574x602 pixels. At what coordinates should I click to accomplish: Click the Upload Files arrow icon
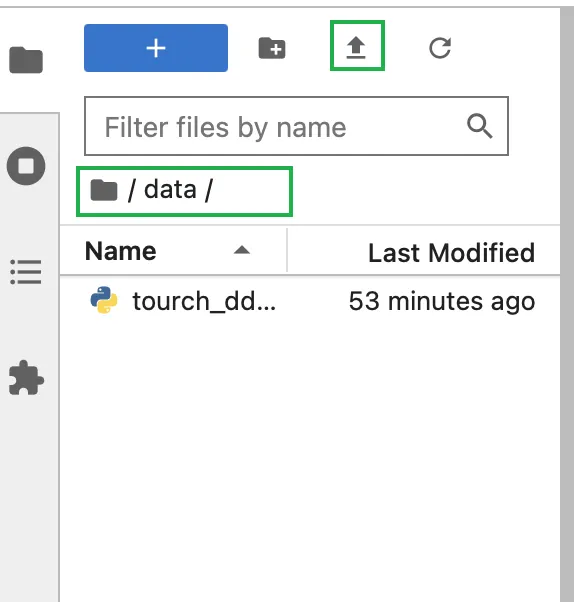(356, 47)
